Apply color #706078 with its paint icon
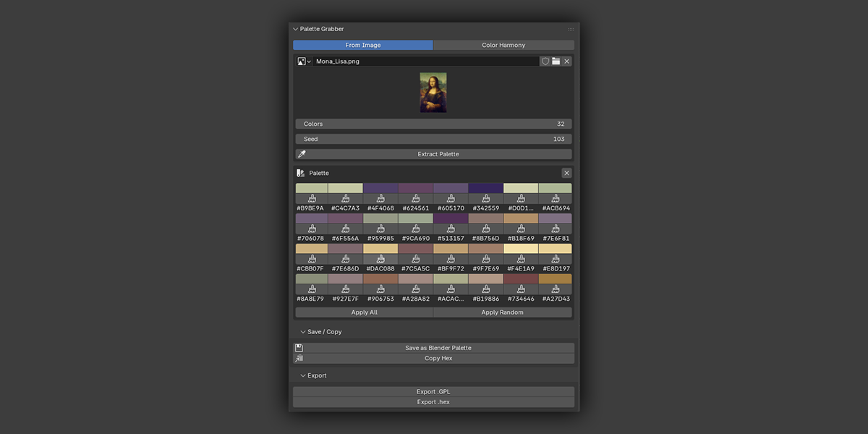The width and height of the screenshot is (868, 434). 312,229
